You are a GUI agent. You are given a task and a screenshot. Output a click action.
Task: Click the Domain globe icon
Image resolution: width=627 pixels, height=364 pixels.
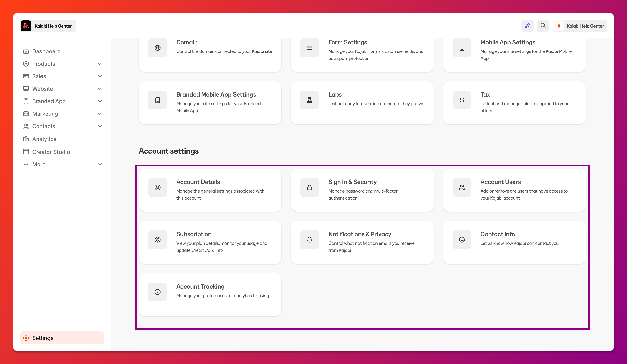click(x=157, y=48)
